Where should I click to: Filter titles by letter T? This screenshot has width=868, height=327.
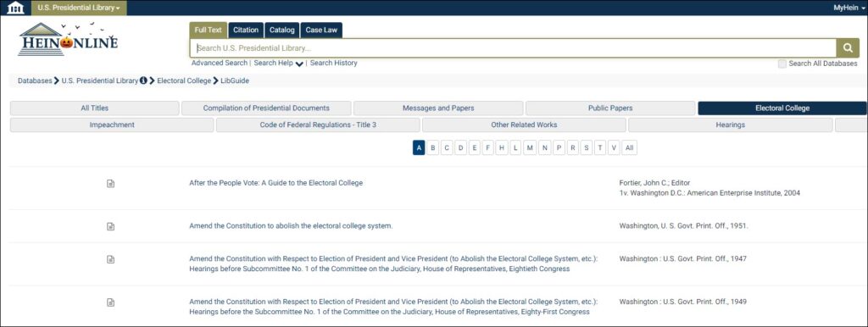(600, 148)
